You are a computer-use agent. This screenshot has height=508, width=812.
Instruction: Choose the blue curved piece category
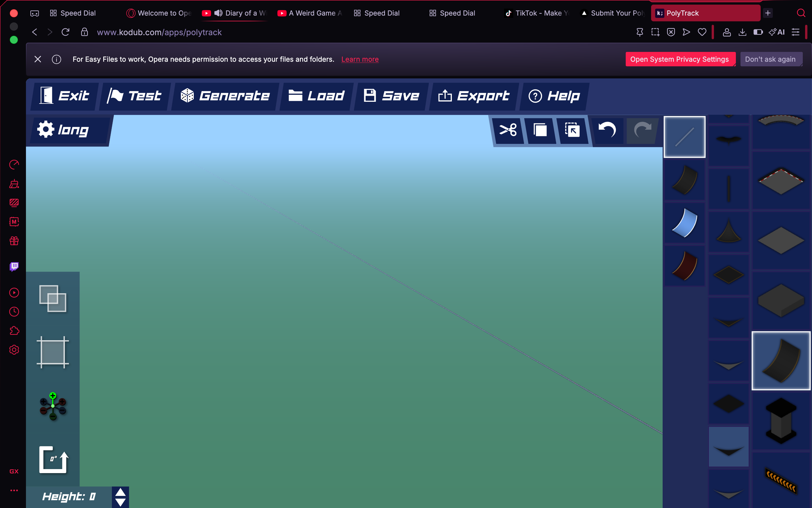[685, 223]
